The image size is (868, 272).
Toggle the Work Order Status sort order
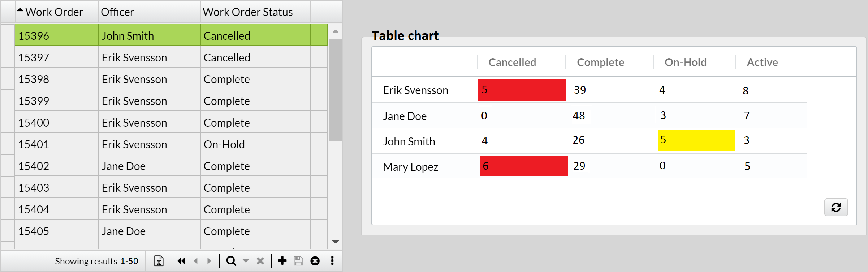click(x=248, y=12)
